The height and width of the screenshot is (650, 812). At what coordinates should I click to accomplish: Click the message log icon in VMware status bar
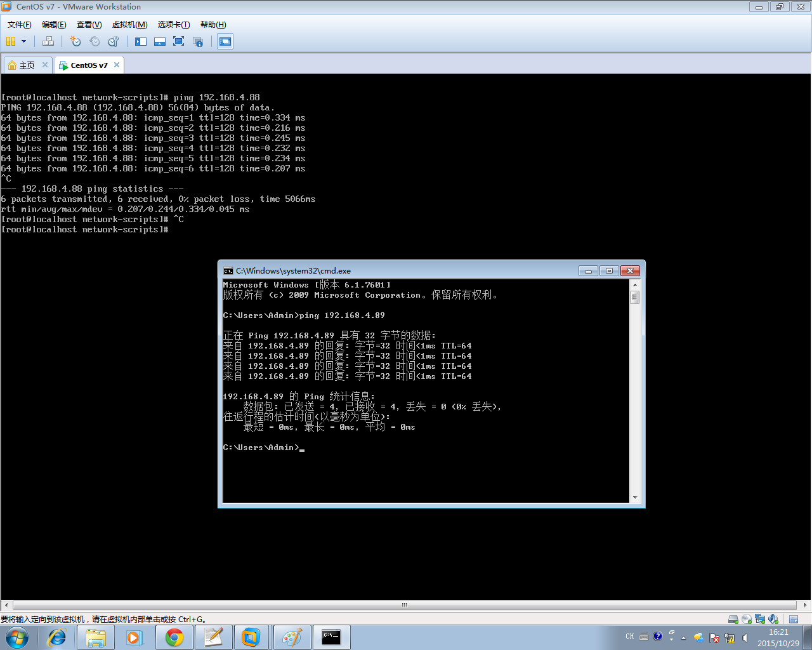point(794,620)
